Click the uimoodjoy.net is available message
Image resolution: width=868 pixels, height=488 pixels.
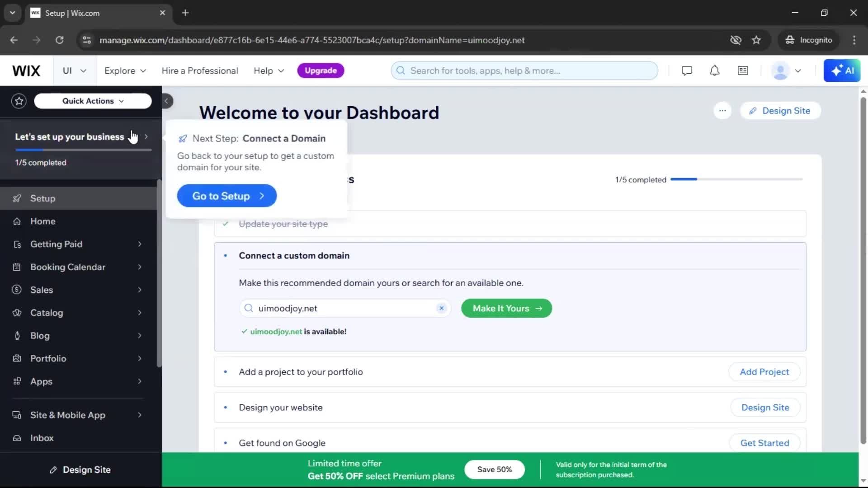click(294, 332)
